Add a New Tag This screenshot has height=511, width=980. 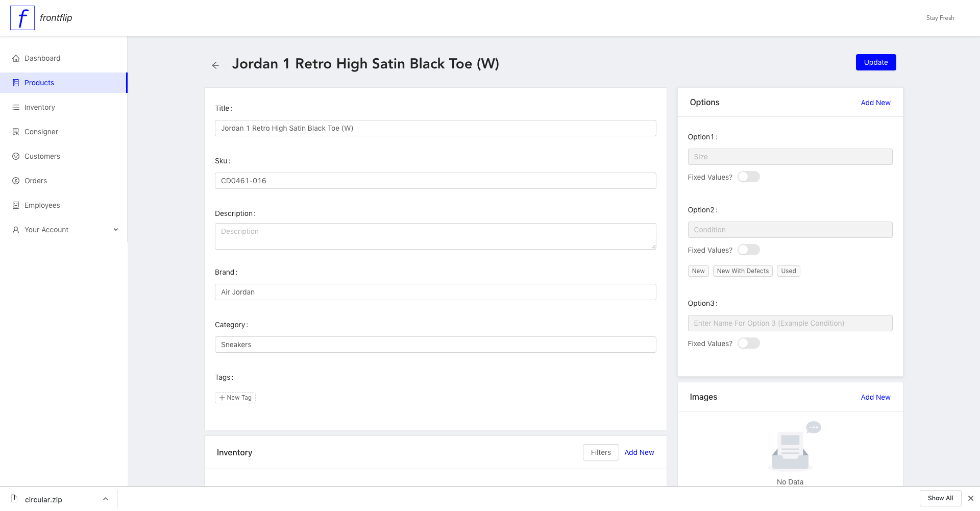235,398
